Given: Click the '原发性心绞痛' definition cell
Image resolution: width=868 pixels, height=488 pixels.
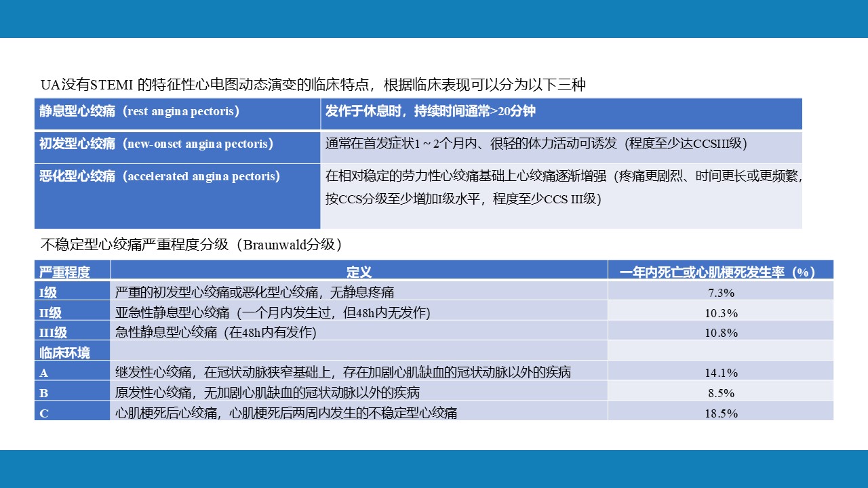Looking at the screenshot, I should tap(359, 390).
